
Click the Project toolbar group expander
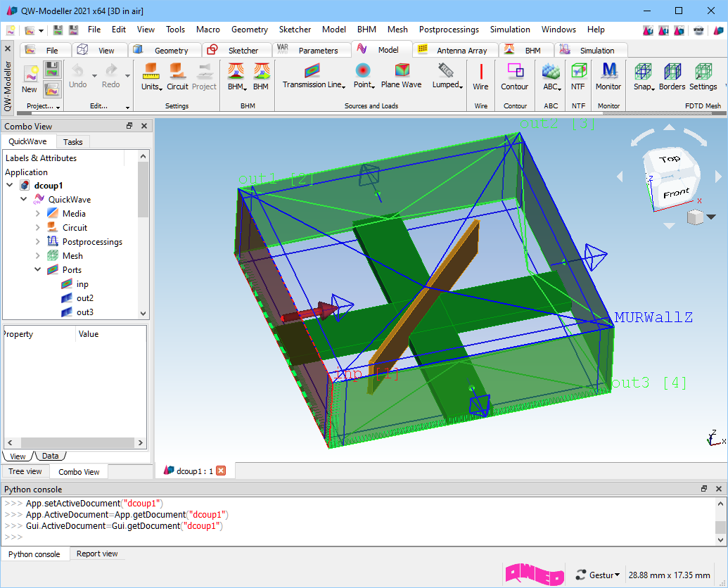[x=58, y=107]
